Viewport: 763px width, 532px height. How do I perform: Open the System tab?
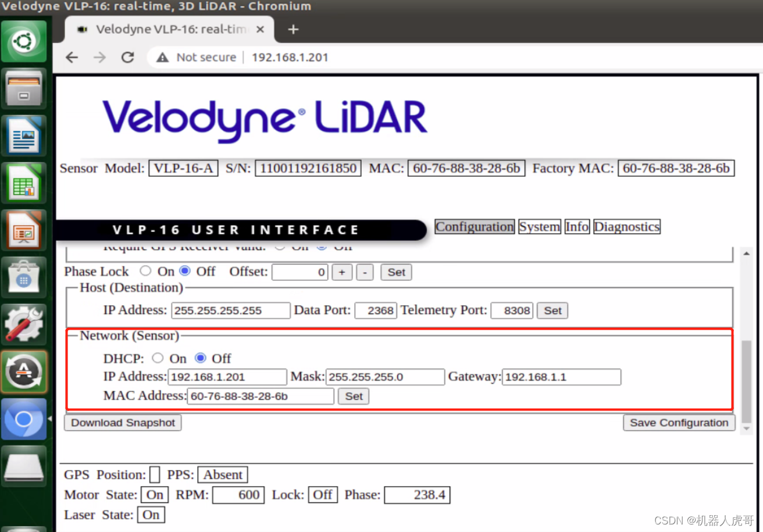(x=540, y=227)
